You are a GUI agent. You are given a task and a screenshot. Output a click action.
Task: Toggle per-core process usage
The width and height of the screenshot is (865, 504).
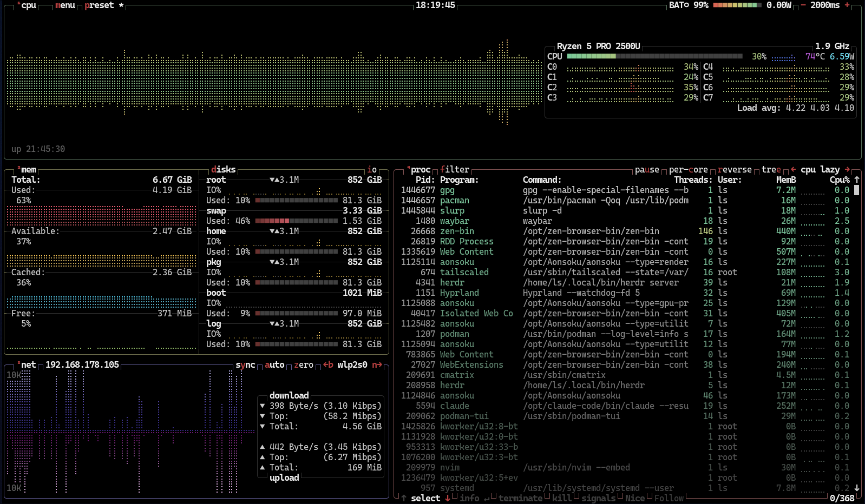689,169
